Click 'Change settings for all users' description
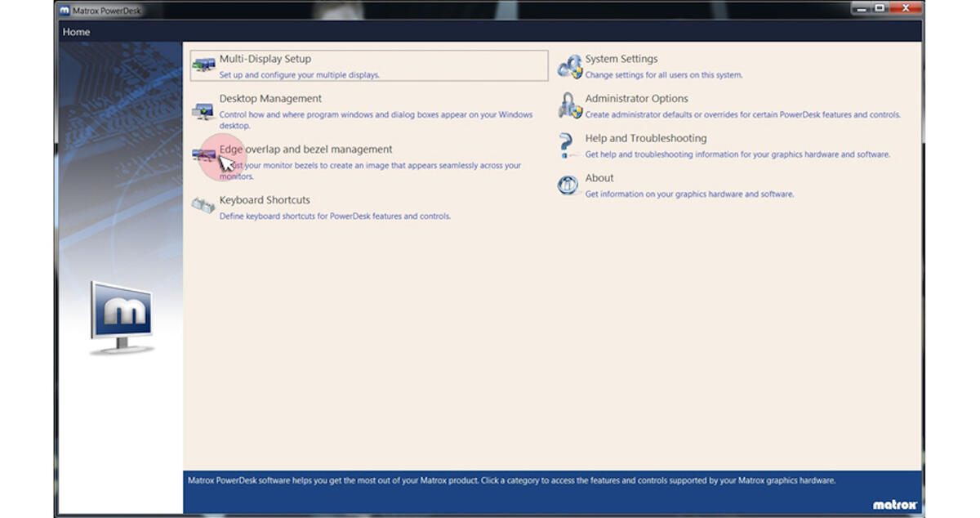This screenshot has height=518, width=980. (664, 75)
